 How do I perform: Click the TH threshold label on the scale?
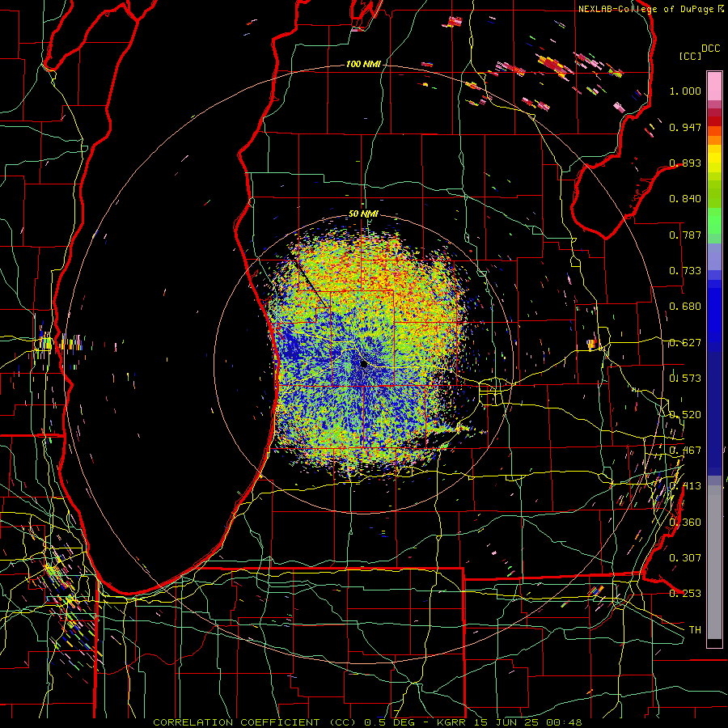pyautogui.click(x=695, y=630)
